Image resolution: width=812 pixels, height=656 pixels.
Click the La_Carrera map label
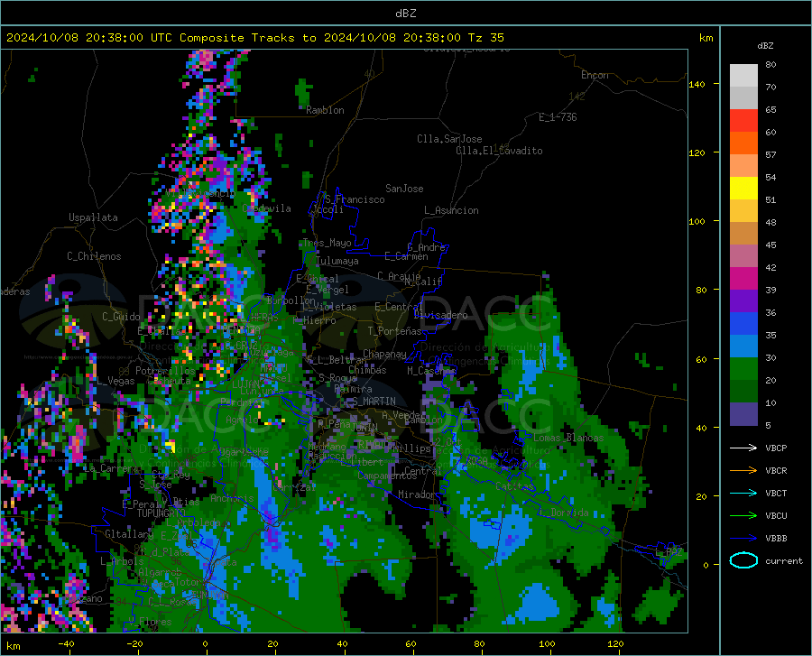click(x=110, y=468)
